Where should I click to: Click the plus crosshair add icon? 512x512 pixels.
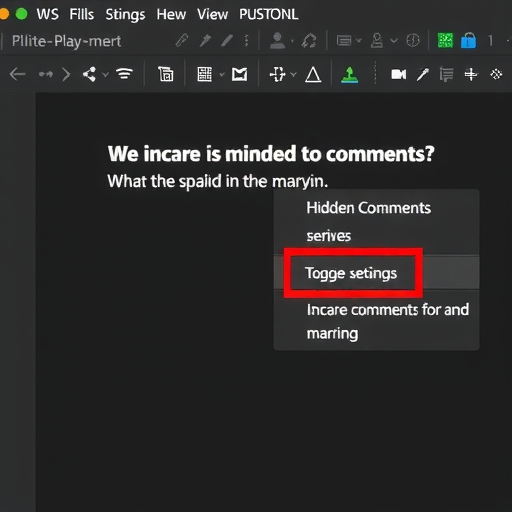(471, 74)
